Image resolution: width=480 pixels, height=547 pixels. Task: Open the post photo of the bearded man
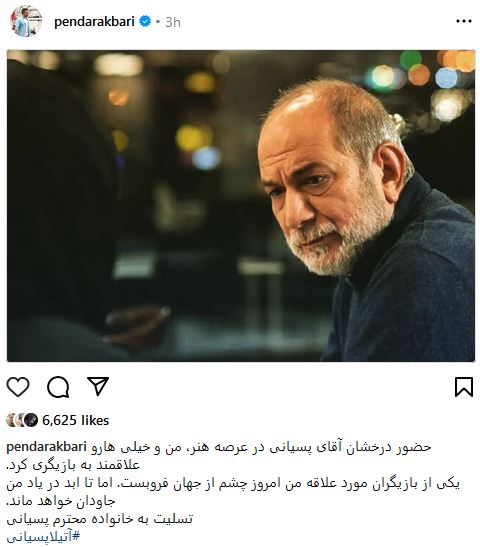click(241, 206)
